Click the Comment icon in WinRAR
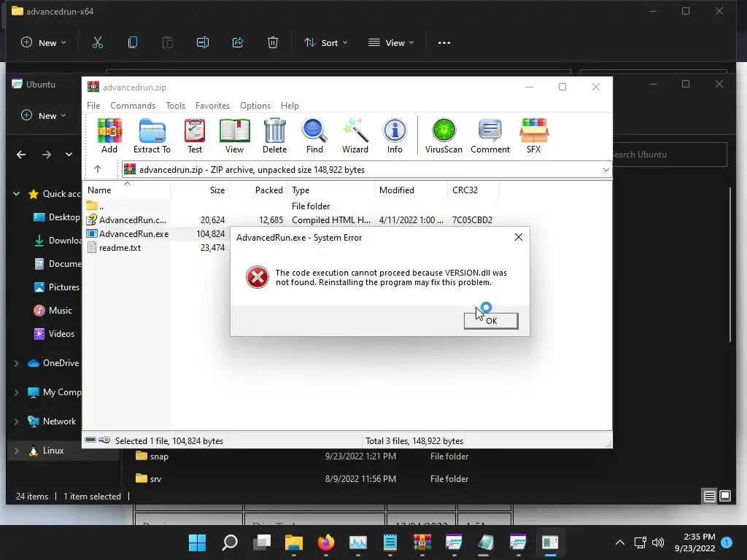 coord(490,136)
